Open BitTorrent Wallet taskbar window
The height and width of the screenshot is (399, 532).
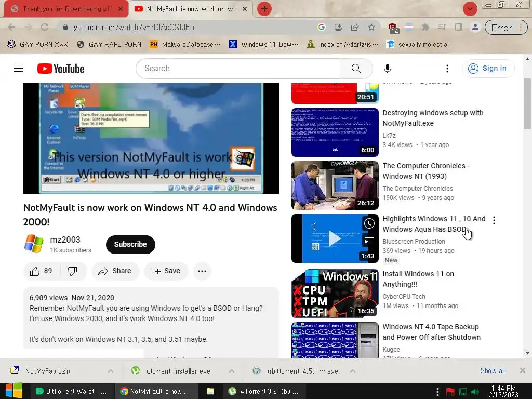coord(71,391)
